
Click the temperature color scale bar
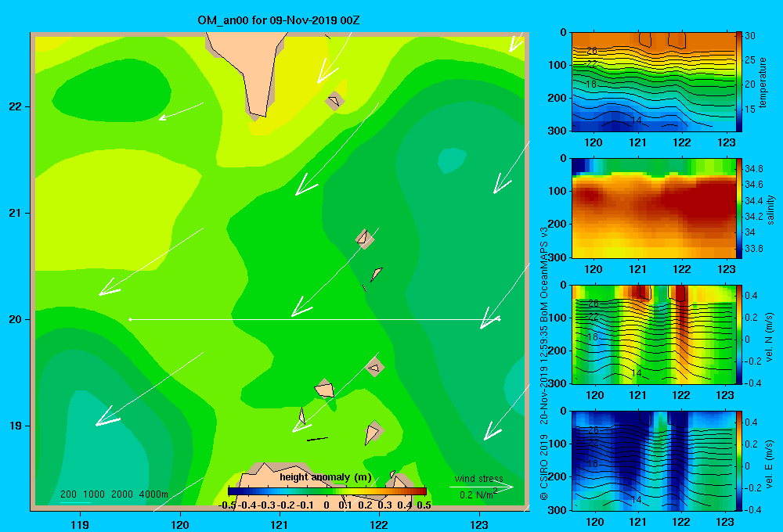tap(738, 82)
